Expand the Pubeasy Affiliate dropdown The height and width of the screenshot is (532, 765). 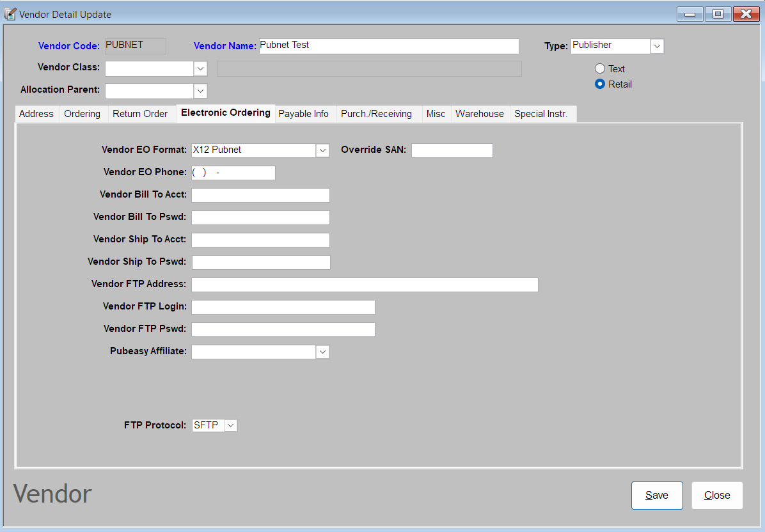pos(323,351)
